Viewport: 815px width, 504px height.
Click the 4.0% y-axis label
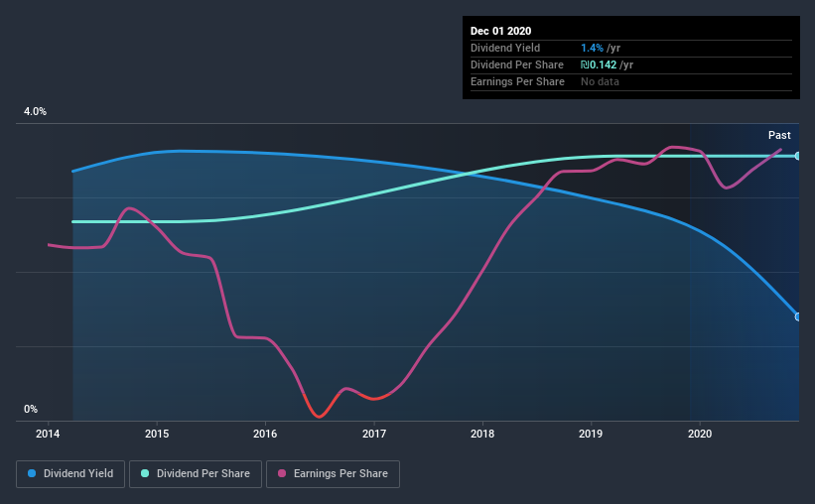pyautogui.click(x=35, y=112)
